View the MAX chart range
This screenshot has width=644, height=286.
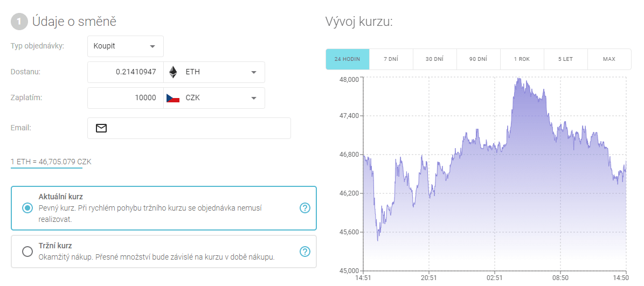(x=609, y=59)
